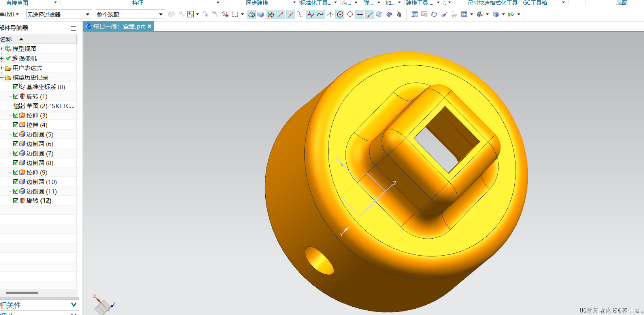
Task: Select the 边倒圆 (8) tree row
Action: click(39, 163)
